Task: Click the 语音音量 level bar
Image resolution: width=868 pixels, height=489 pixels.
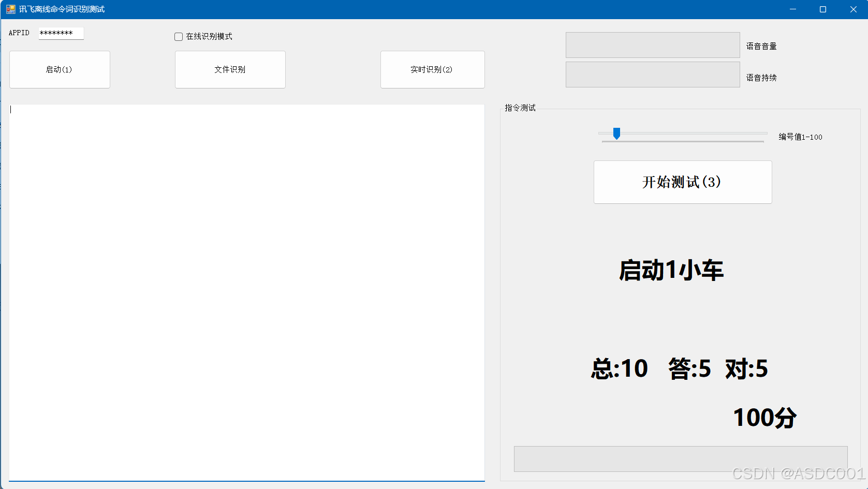Action: (653, 45)
